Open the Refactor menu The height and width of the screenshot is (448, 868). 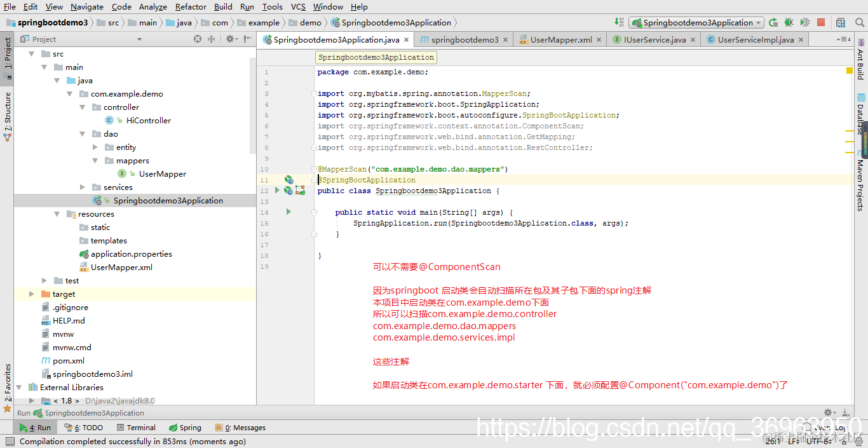pos(191,6)
